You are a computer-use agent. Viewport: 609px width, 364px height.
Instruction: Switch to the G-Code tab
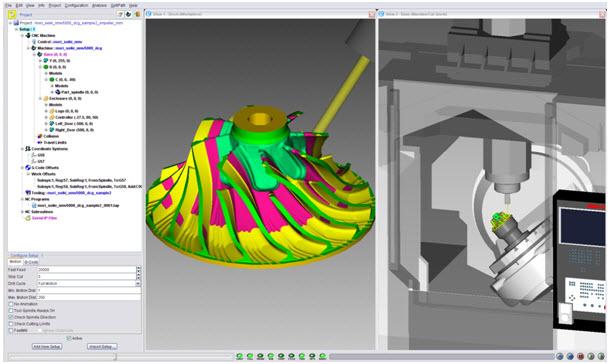(31, 262)
